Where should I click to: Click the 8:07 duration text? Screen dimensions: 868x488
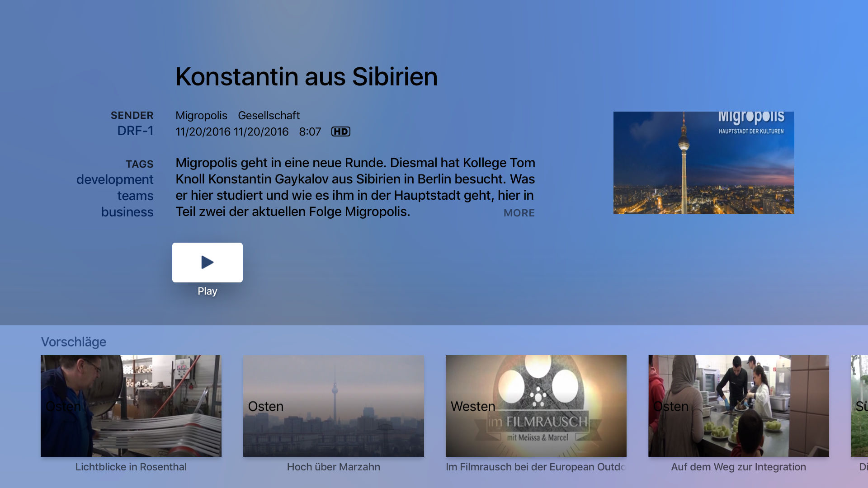tap(310, 131)
